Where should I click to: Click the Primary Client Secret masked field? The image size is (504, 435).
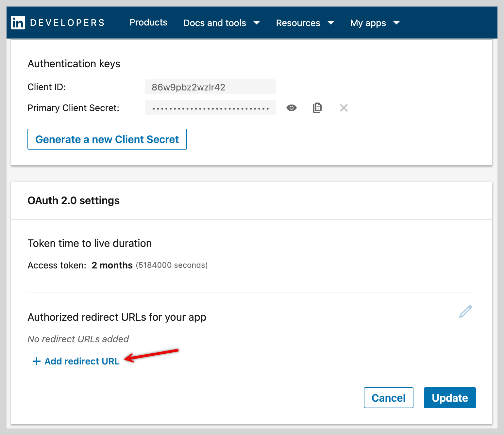click(210, 108)
